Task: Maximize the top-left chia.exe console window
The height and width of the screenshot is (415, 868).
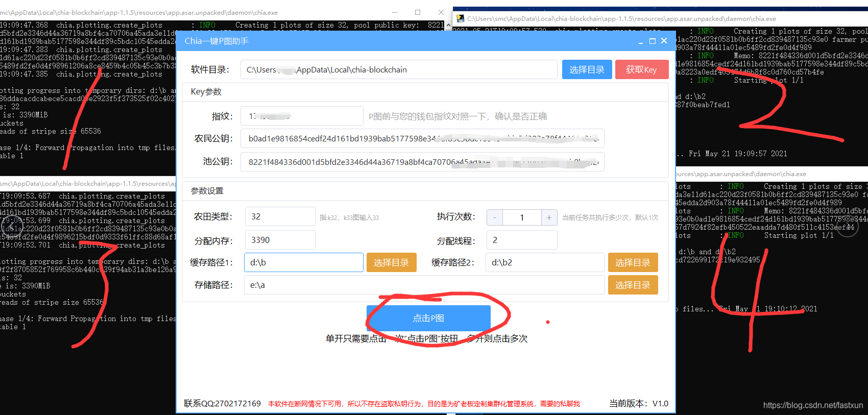Action: pyautogui.click(x=418, y=12)
